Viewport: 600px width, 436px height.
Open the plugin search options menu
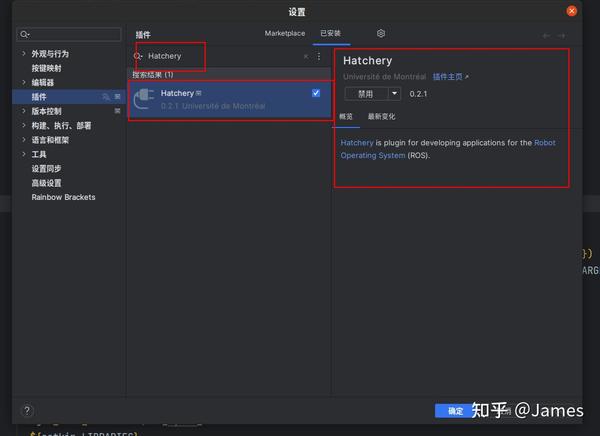pyautogui.click(x=319, y=57)
